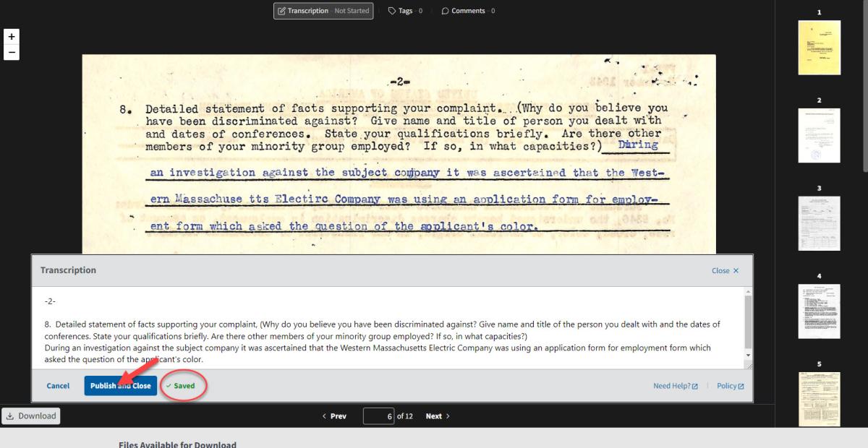Click the zoom in plus button
The image size is (868, 448).
[12, 37]
